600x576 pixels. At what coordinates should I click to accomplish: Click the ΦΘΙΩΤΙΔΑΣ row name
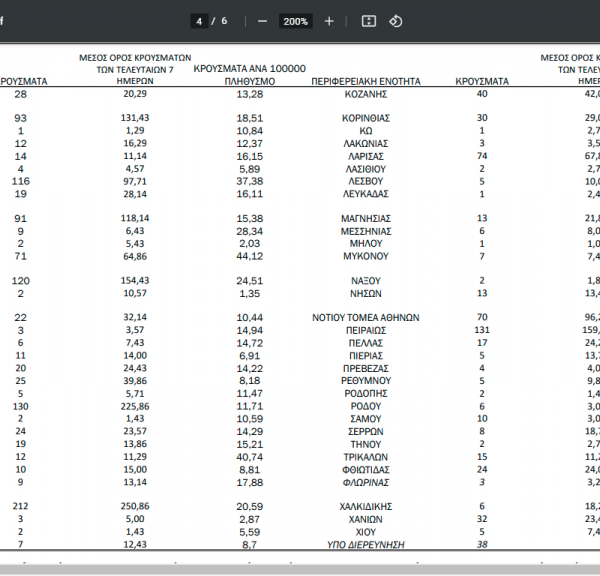pos(366,470)
